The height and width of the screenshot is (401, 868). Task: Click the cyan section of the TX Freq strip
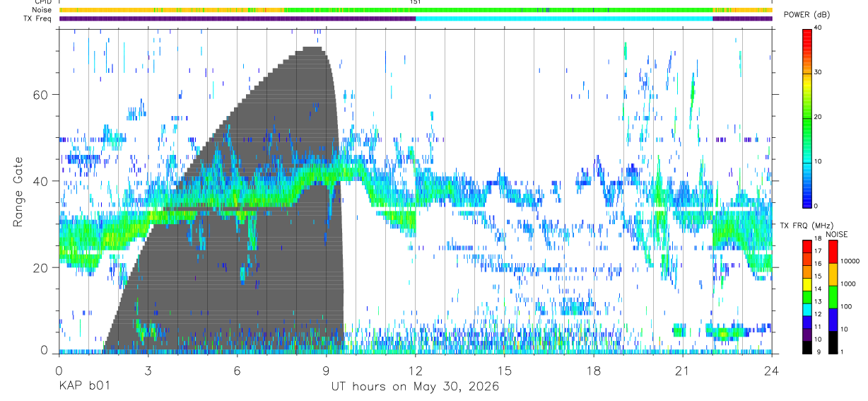click(564, 18)
